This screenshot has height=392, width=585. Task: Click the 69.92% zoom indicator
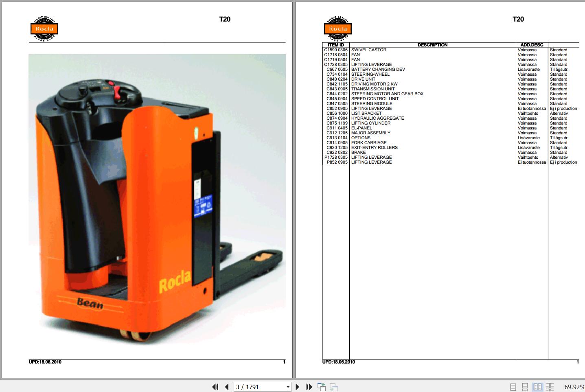coord(574,387)
